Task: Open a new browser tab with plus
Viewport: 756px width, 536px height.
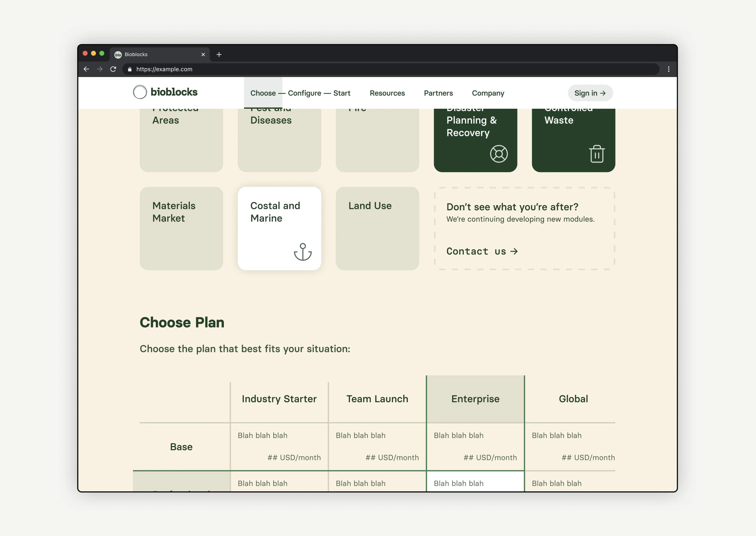Action: click(219, 54)
